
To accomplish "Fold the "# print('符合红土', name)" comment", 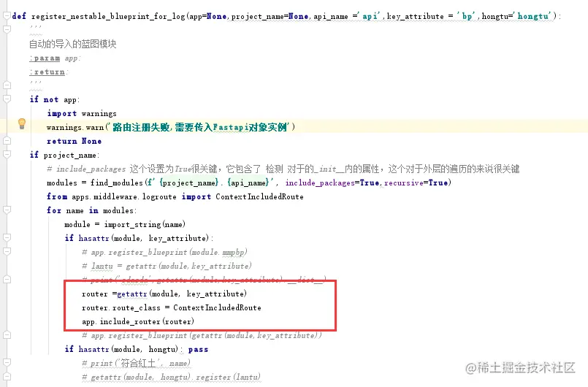I will (x=7, y=363).
